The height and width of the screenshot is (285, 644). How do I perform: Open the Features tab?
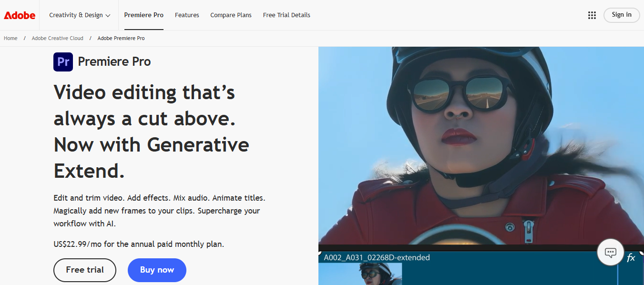187,15
